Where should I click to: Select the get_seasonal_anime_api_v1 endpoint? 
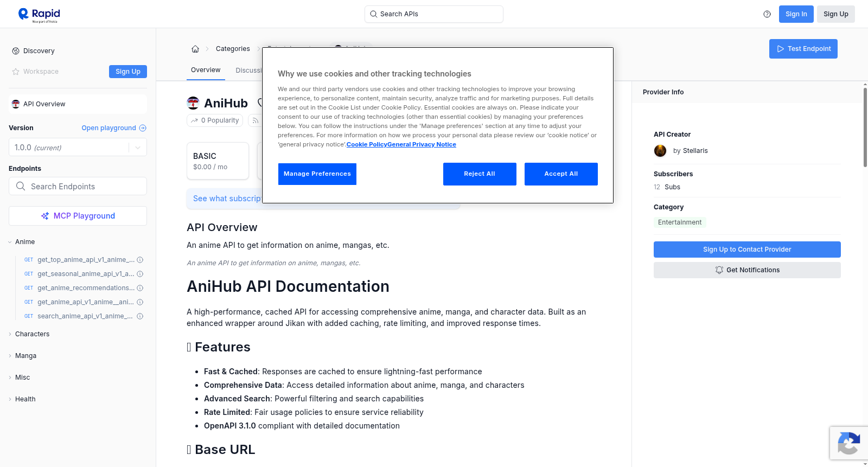tap(86, 274)
